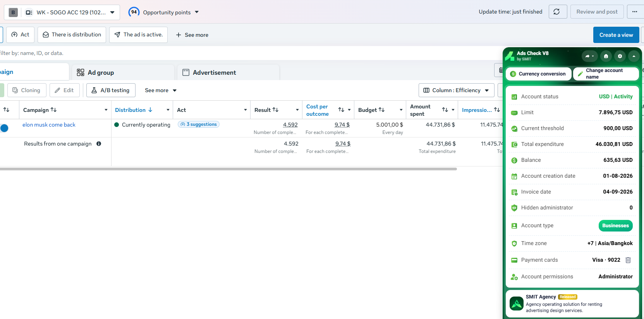
Task: Apply The ad is active filter
Action: coord(138,35)
